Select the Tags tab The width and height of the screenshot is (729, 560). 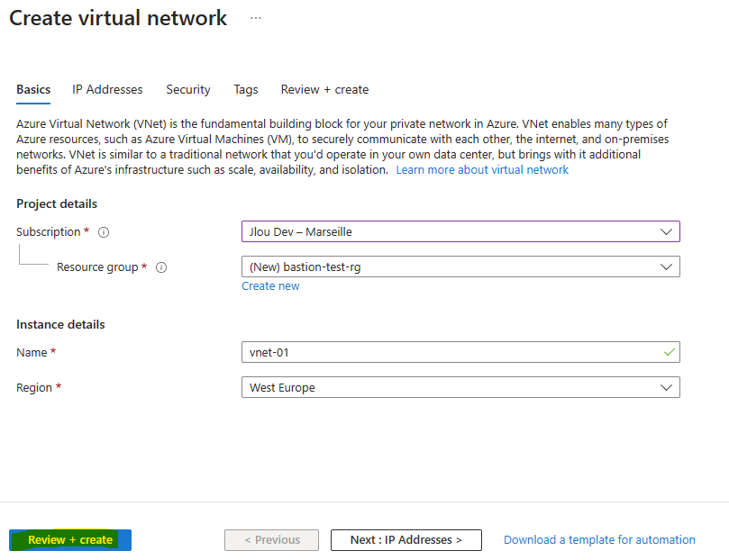pyautogui.click(x=246, y=90)
